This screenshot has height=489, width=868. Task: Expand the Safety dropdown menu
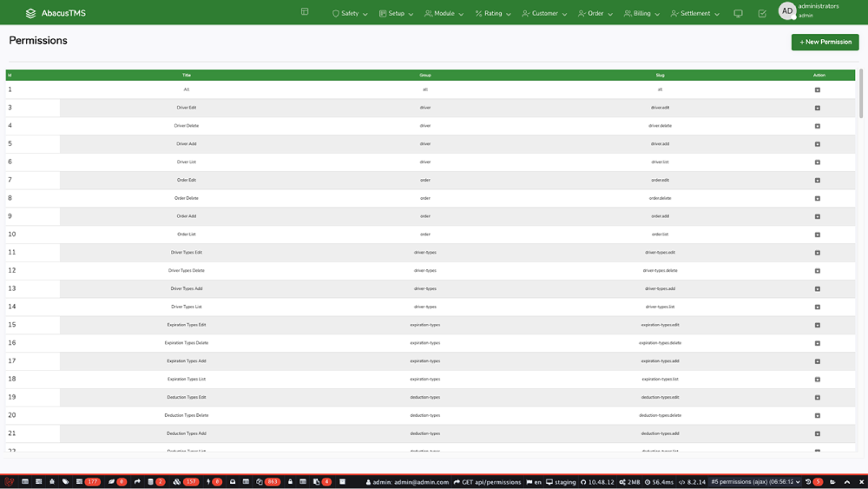click(x=350, y=14)
